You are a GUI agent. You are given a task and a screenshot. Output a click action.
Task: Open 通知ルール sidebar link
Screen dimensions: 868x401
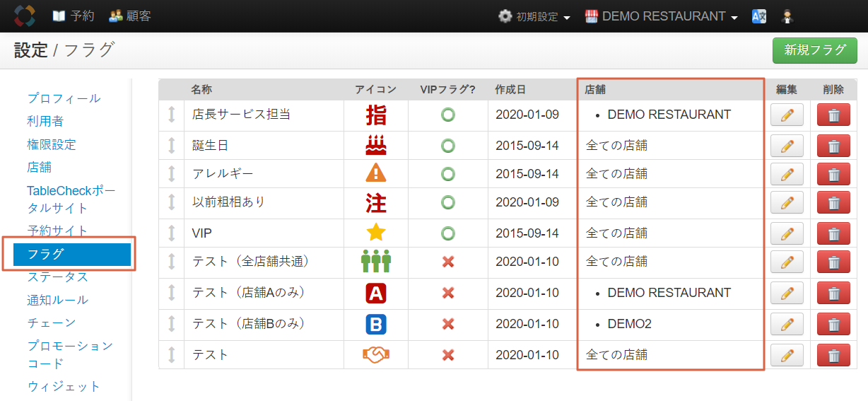pyautogui.click(x=57, y=299)
